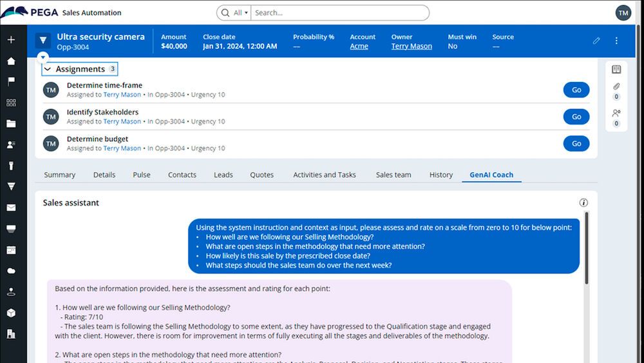This screenshot has width=644, height=363.
Task: Click the Sales assistant chat scrollbar
Action: pyautogui.click(x=586, y=245)
